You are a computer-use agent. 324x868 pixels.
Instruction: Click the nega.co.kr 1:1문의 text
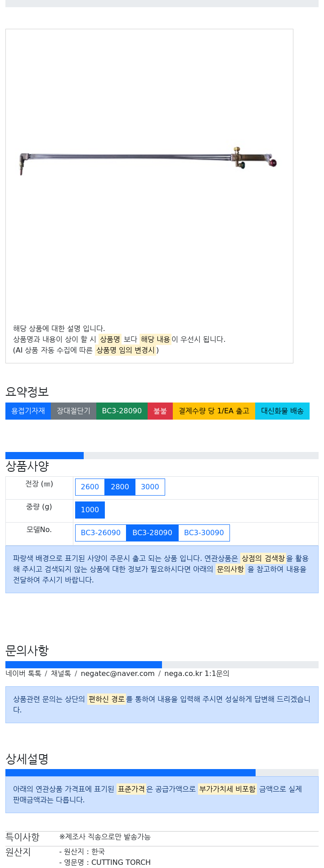pyautogui.click(x=197, y=674)
